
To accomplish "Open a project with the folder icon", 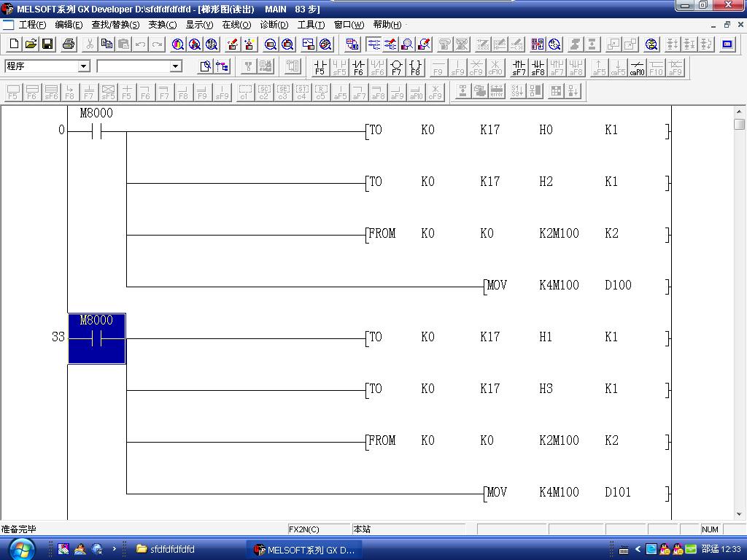I will [31, 44].
